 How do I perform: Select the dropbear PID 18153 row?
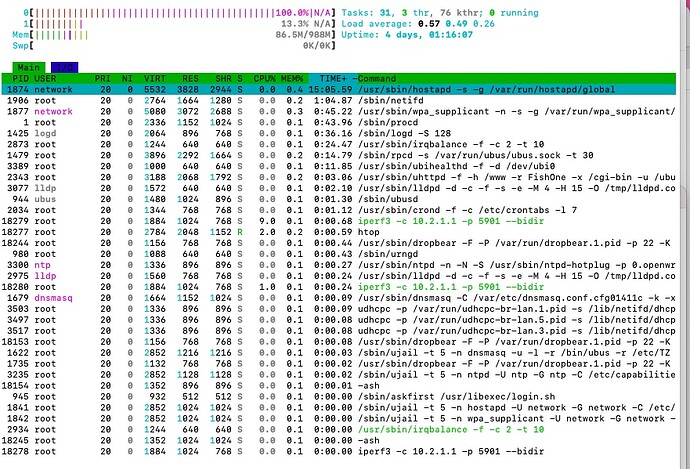[338, 342]
